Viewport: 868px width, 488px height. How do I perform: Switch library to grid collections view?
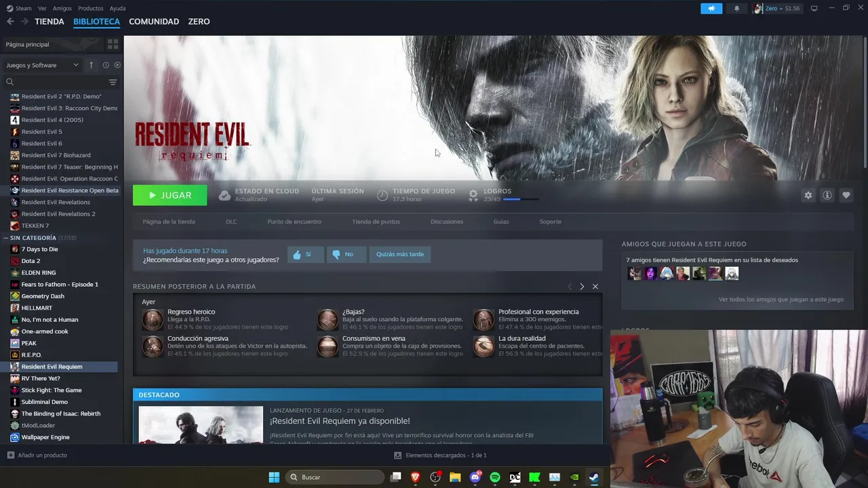113,44
